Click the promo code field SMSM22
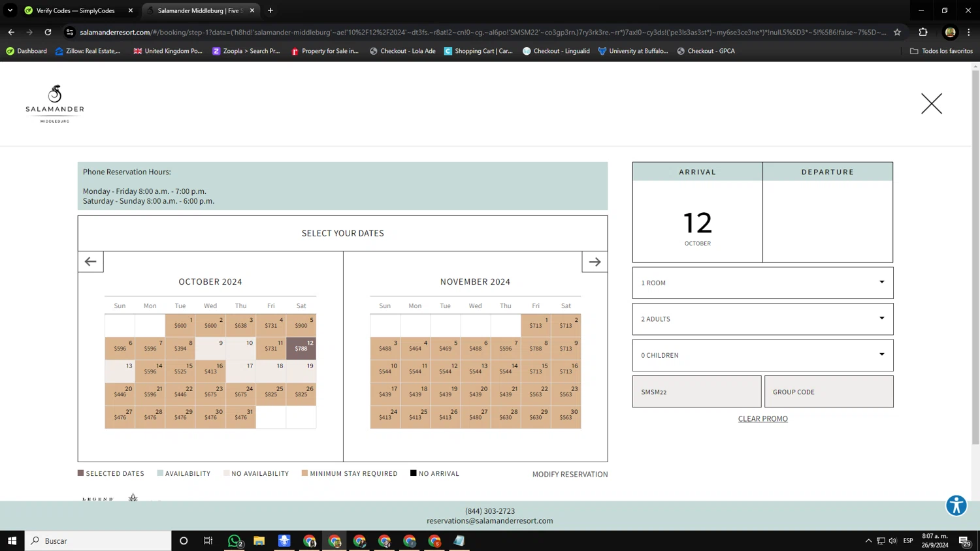 tap(696, 392)
